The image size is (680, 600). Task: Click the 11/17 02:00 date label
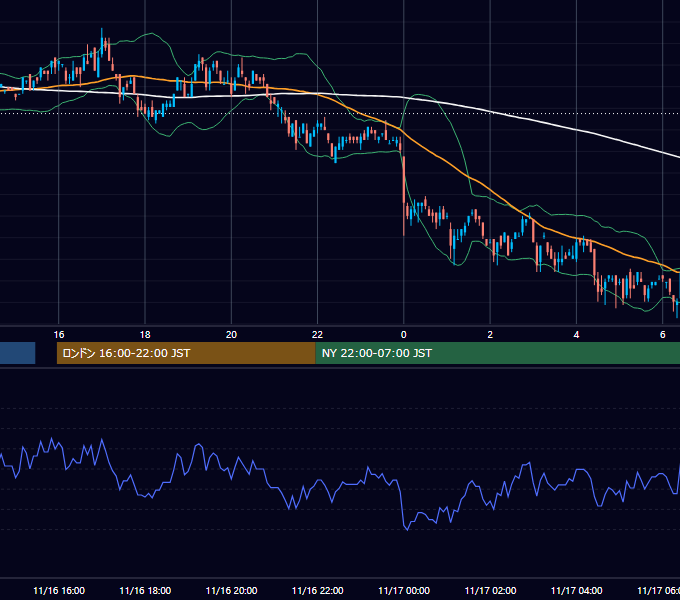490,590
